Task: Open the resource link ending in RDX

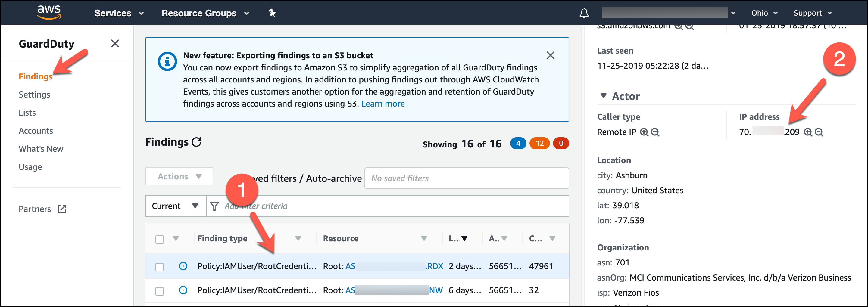Action: (394, 266)
